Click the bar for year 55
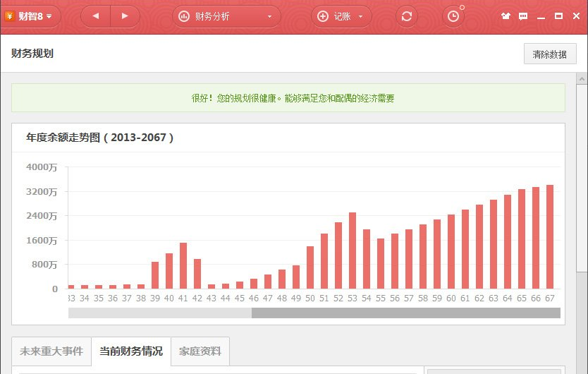588x374 pixels. click(381, 264)
